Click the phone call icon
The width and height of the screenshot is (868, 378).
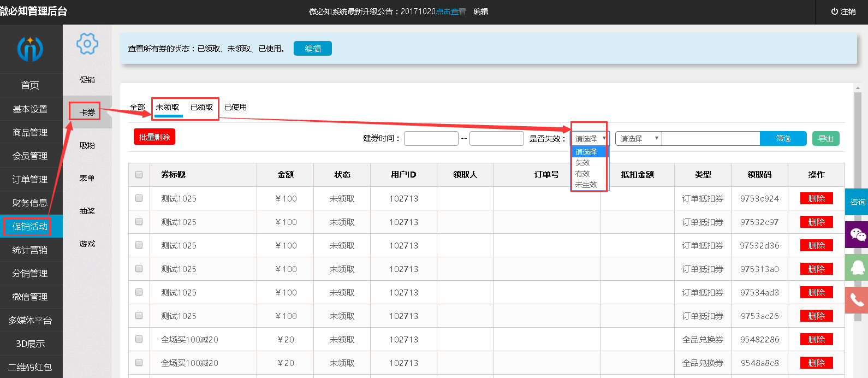[x=857, y=300]
